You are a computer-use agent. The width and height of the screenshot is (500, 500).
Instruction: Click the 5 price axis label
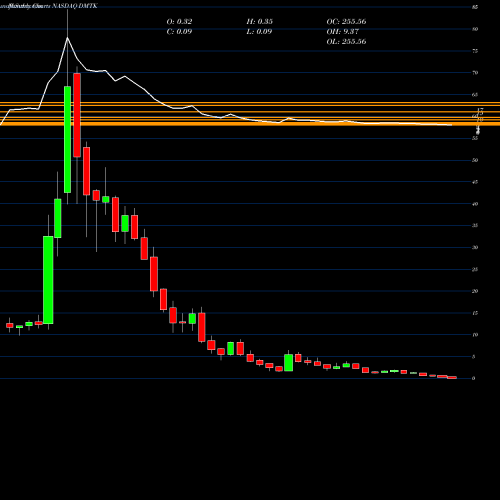pyautogui.click(x=474, y=357)
